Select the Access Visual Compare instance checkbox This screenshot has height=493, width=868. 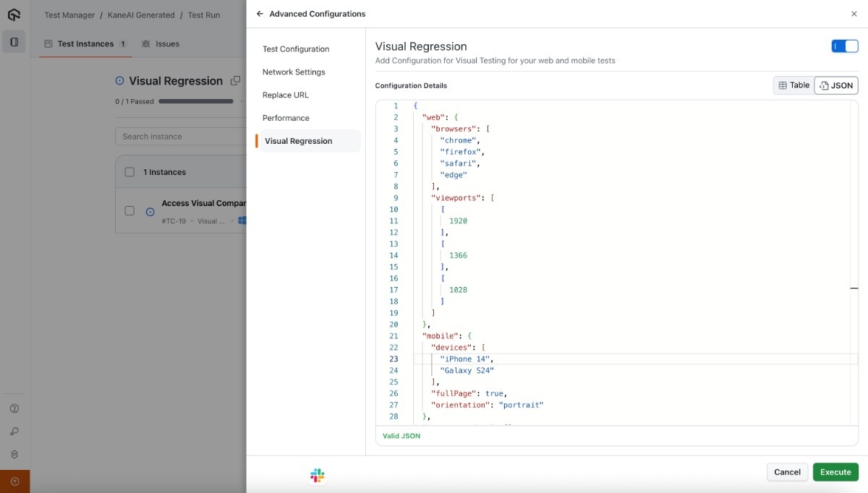[129, 210]
